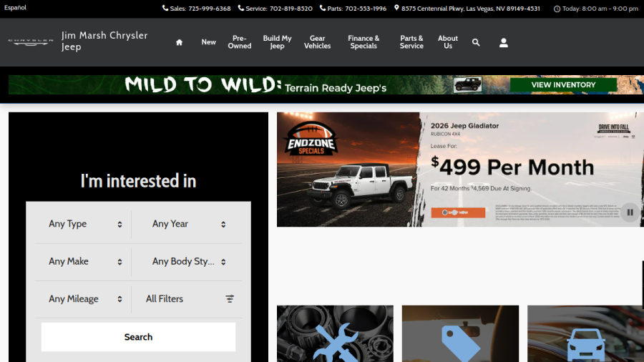Open the blue car icon tile
644x362 pixels.
585,333
